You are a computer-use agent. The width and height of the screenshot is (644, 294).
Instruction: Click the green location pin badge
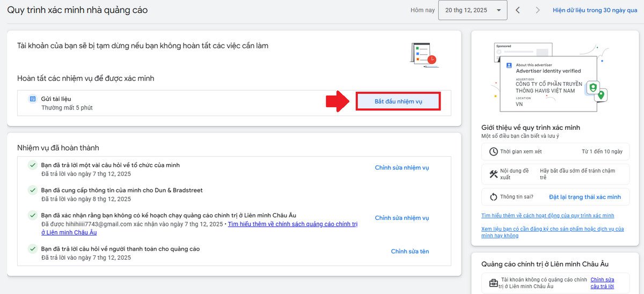(x=601, y=95)
